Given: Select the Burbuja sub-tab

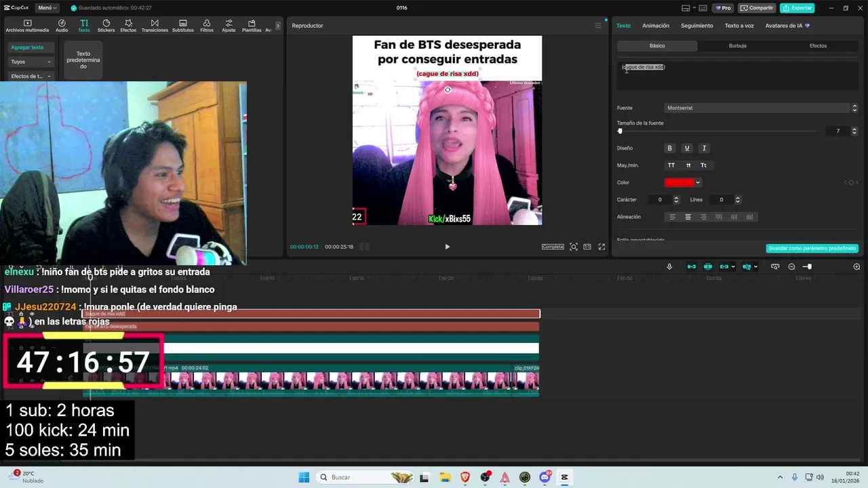Looking at the screenshot, I should click(x=738, y=45).
